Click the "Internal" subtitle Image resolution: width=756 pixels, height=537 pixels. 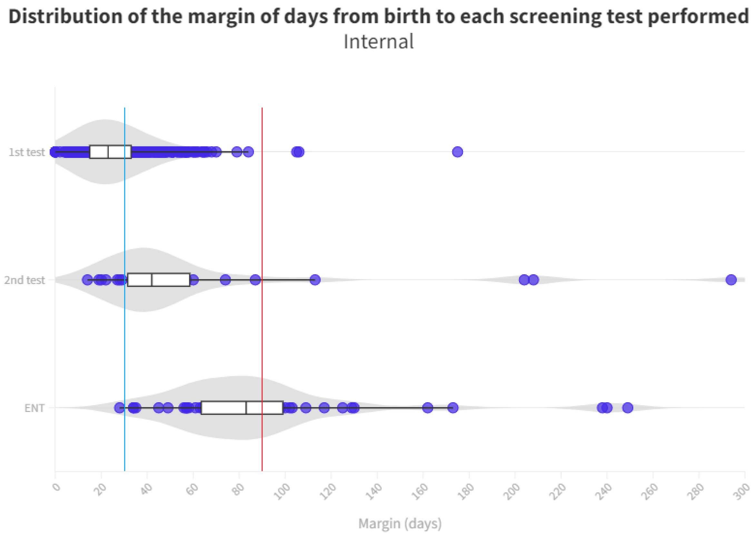pyautogui.click(x=378, y=42)
